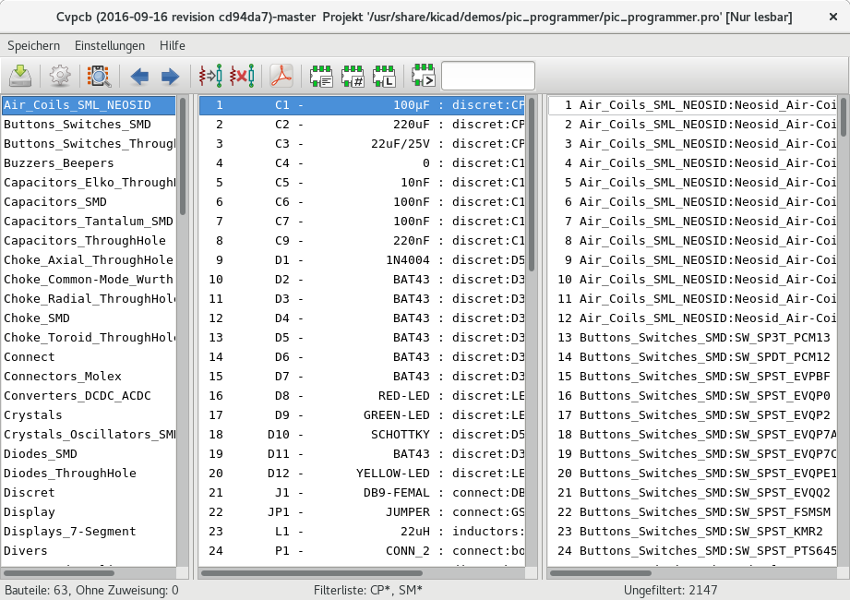
Task: Toggle footprint filtering by pin count
Action: coord(351,75)
